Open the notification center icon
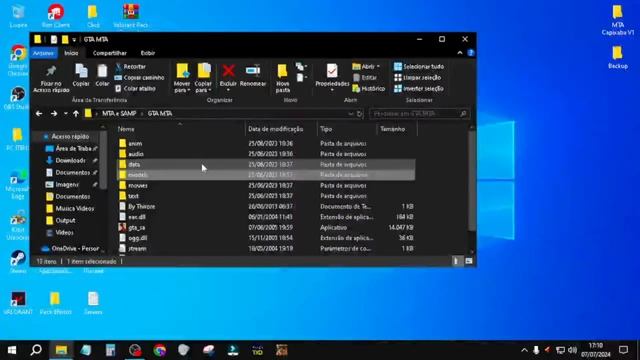The width and height of the screenshot is (640, 360). coord(623,350)
